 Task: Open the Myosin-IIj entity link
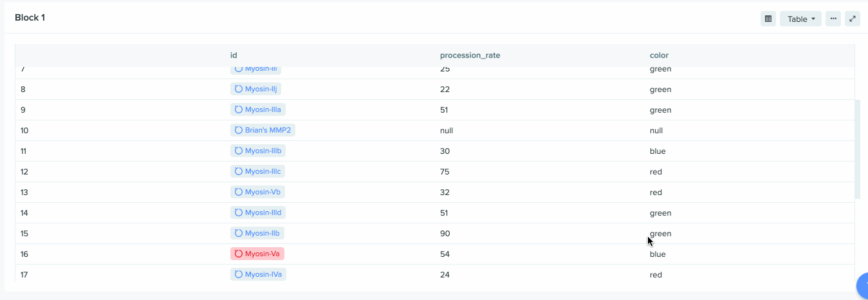pos(256,89)
